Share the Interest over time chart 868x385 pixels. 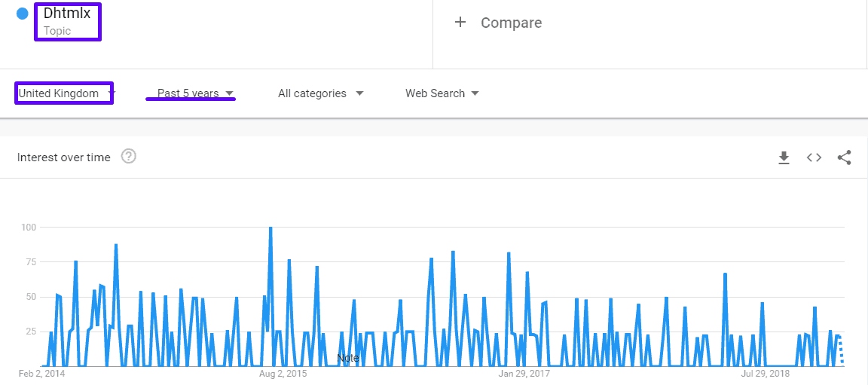click(844, 157)
